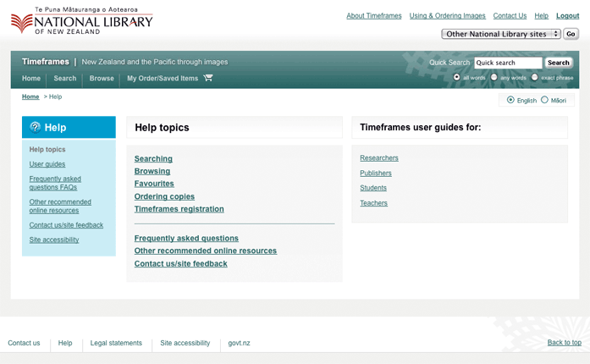Select the 'any words' search option
This screenshot has width=590, height=364.
tap(494, 77)
